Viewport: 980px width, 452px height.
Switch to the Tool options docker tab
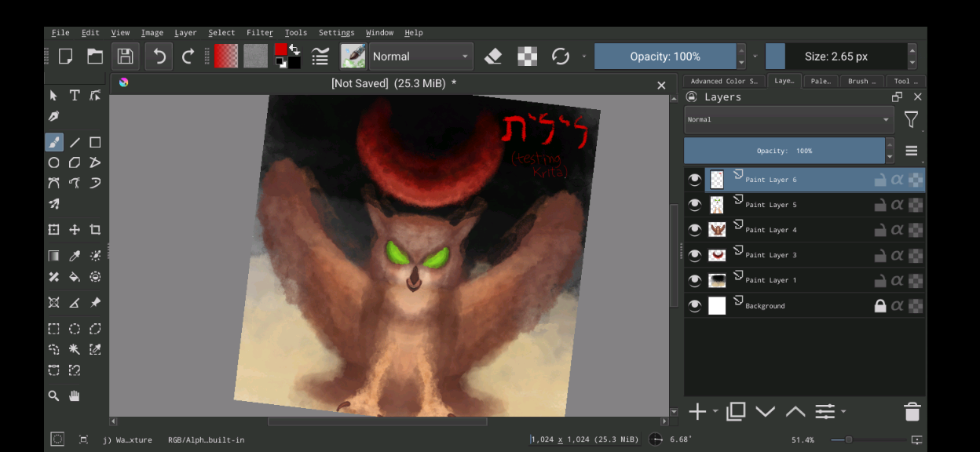[x=905, y=81]
